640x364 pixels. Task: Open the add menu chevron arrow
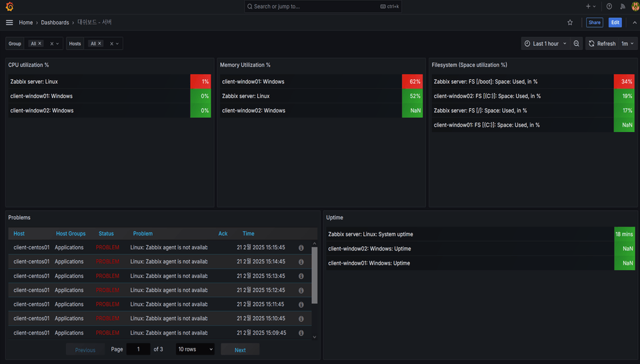tap(594, 6)
